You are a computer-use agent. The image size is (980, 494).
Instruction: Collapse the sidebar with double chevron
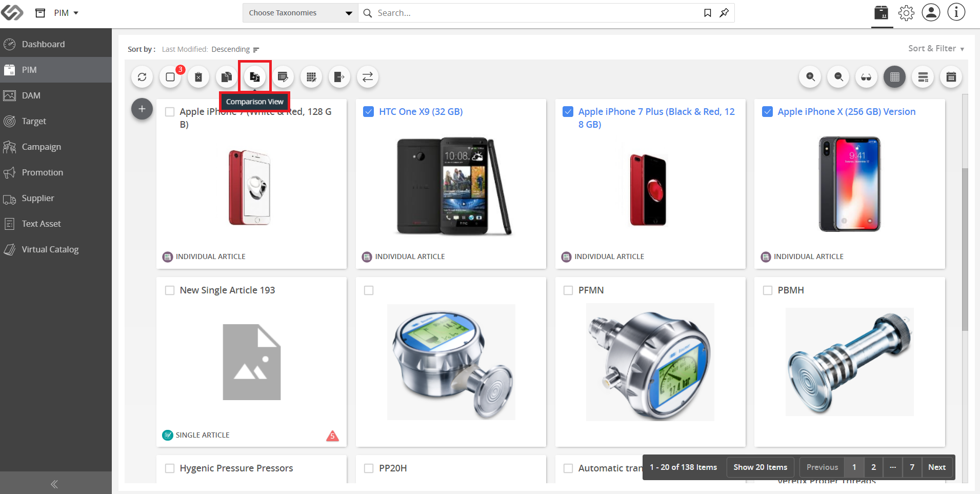tap(54, 484)
